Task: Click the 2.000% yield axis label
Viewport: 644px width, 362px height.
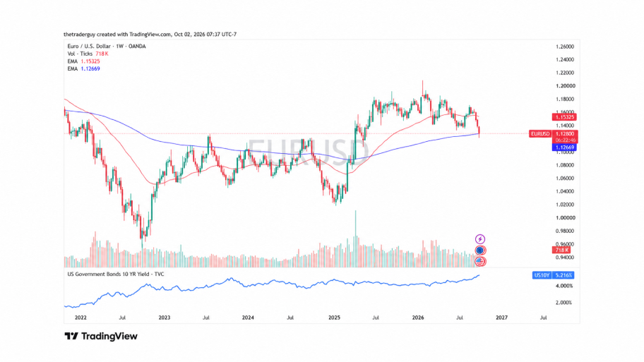Action: pyautogui.click(x=564, y=303)
